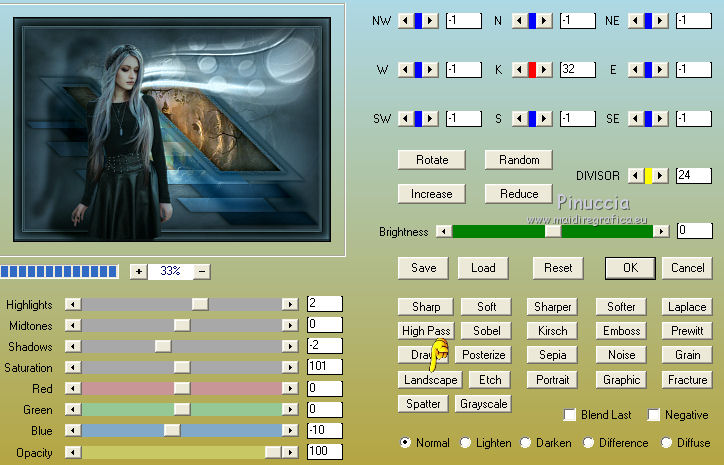Confirm with the OK button
This screenshot has width=724, height=465.
(630, 268)
